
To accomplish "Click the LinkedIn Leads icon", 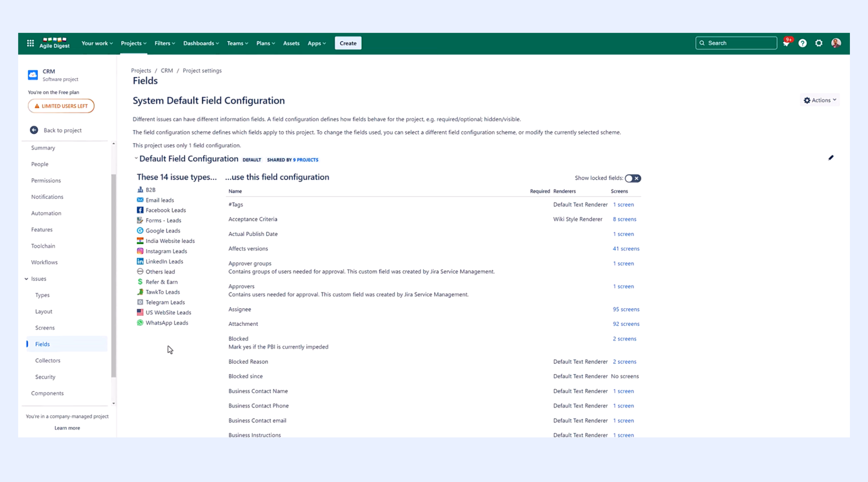I will (140, 261).
